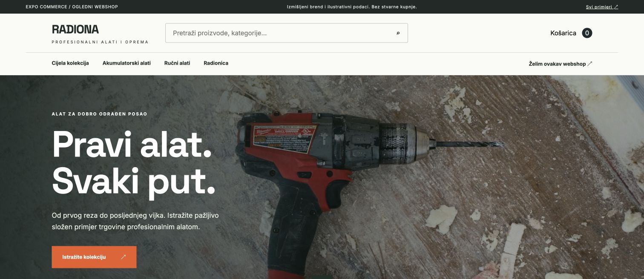Follow the Svi primjeri link
The width and height of the screenshot is (644, 279).
pyautogui.click(x=602, y=7)
